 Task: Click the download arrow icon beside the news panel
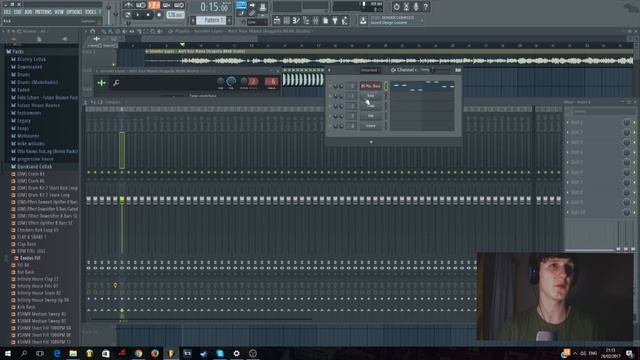(x=363, y=20)
